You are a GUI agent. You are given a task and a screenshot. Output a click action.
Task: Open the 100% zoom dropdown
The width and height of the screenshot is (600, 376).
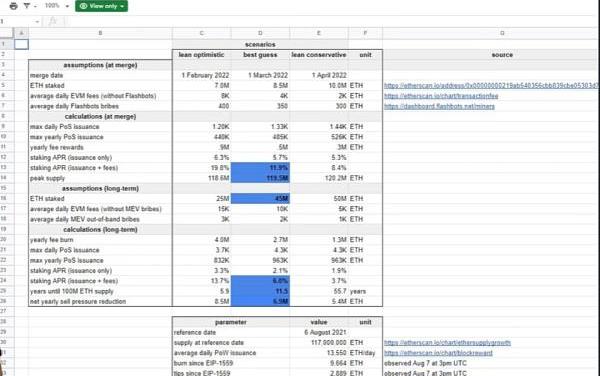(x=57, y=6)
